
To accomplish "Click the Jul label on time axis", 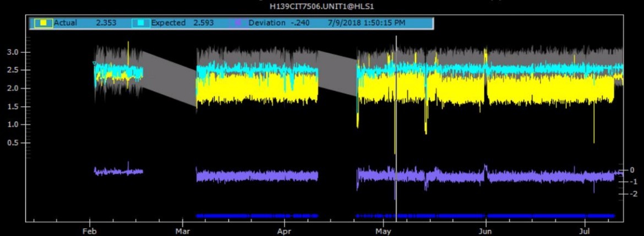I will pos(585,231).
